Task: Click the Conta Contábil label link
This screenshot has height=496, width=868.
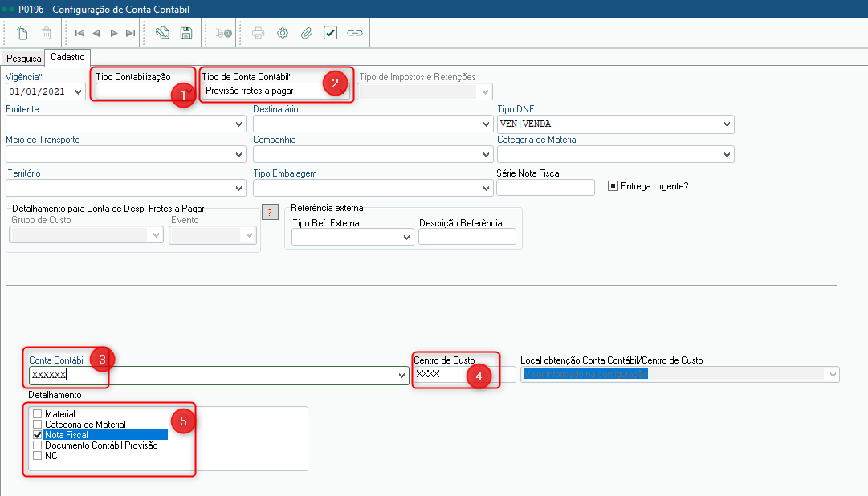Action: [x=56, y=360]
